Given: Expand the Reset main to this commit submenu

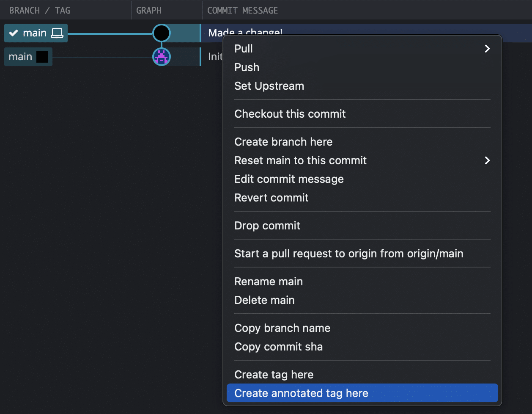Looking at the screenshot, I should pyautogui.click(x=487, y=160).
